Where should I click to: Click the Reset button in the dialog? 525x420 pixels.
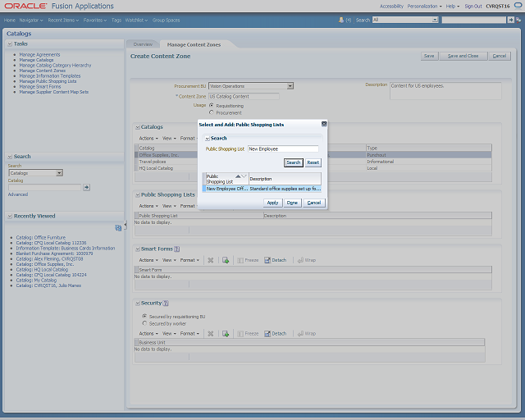[x=313, y=162]
